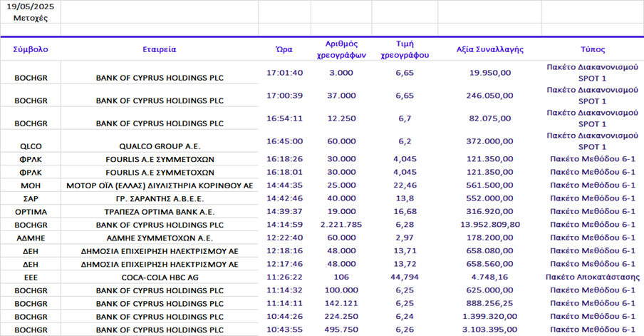This screenshot has height=336, width=644.
Task: Click value 372.000,00
Action: pyautogui.click(x=490, y=141)
